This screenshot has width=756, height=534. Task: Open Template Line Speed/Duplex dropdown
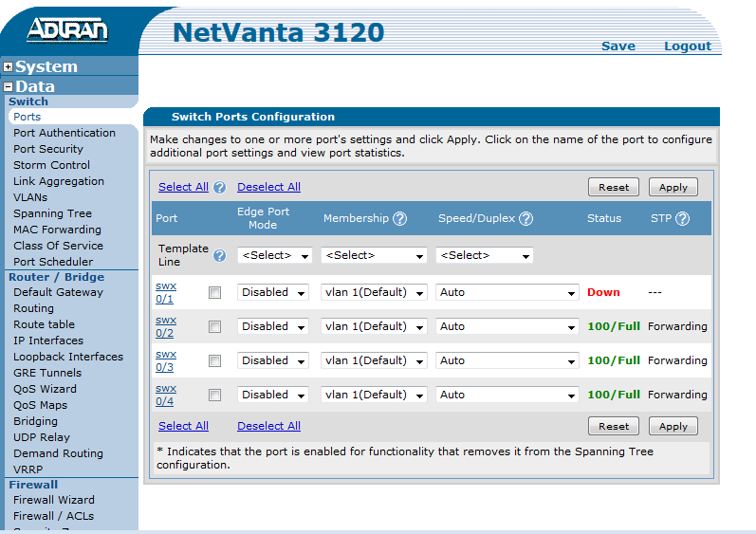point(484,255)
